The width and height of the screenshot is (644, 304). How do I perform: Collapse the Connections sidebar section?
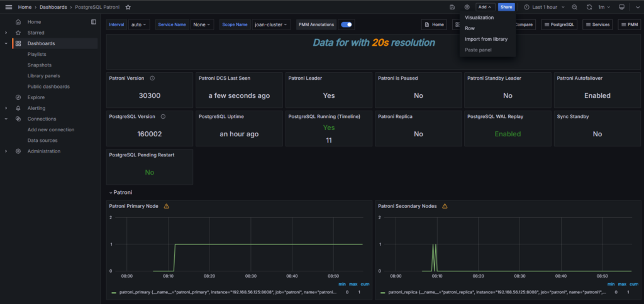point(6,119)
